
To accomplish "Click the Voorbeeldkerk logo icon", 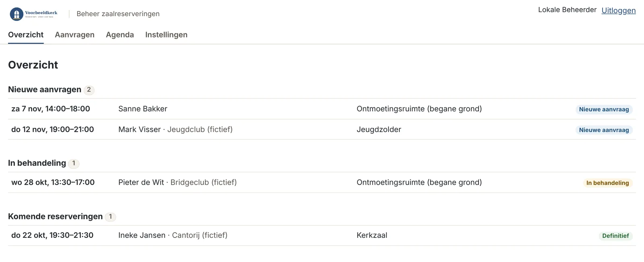I will click(x=17, y=14).
